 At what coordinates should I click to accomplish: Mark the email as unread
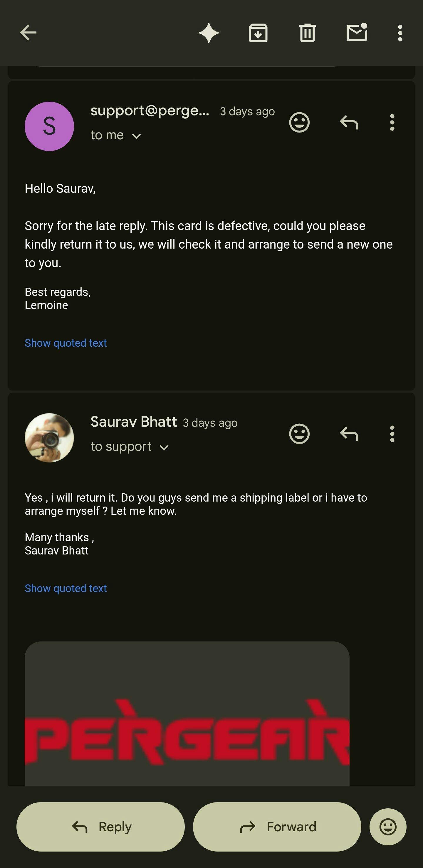pos(357,33)
